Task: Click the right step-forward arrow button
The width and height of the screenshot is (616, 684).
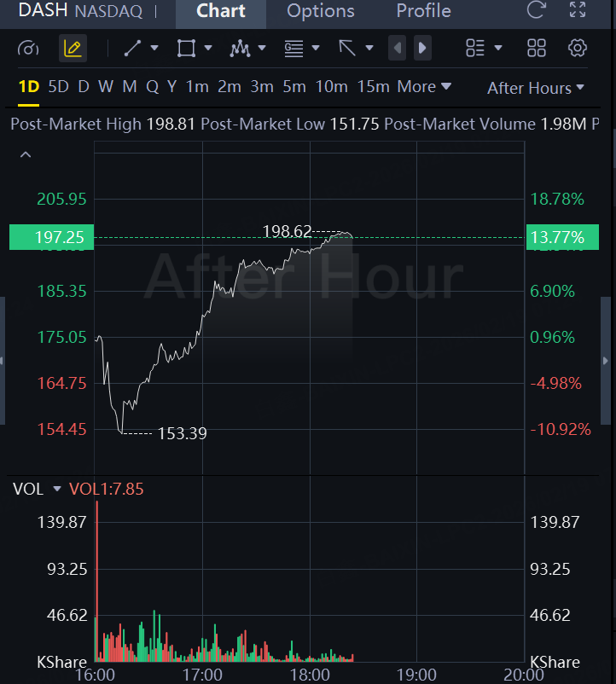Action: 422,48
